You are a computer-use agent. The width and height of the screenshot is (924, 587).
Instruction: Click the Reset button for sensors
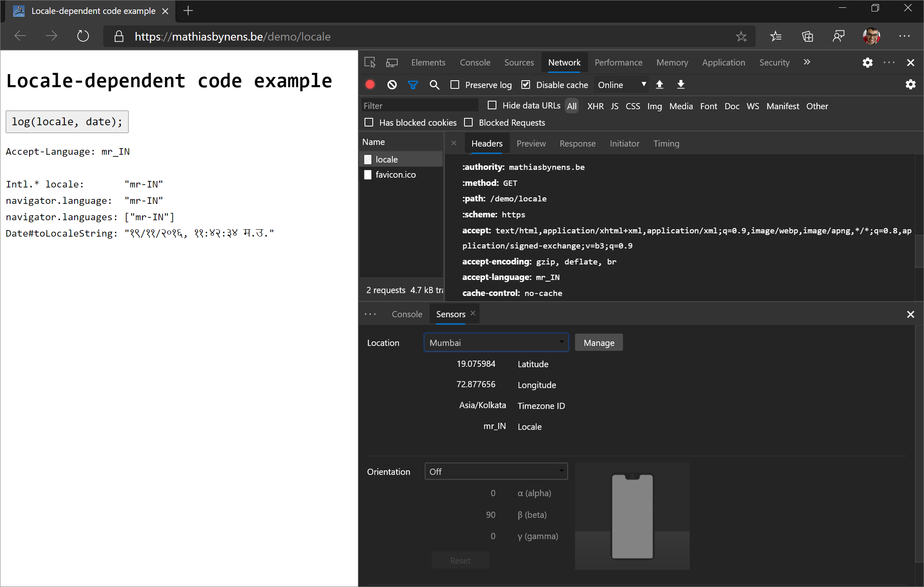pyautogui.click(x=461, y=560)
